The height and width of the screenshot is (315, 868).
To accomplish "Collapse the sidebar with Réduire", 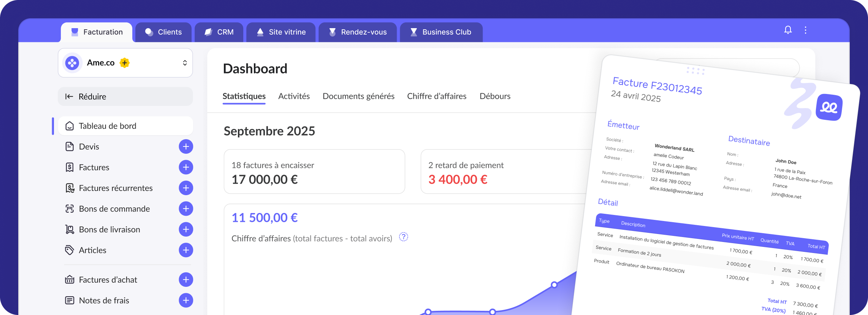I will click(x=125, y=97).
